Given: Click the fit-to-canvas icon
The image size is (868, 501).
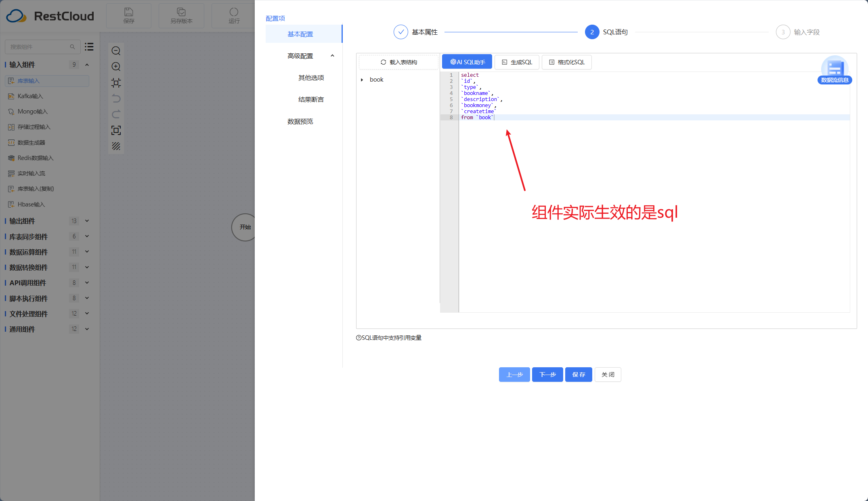Looking at the screenshot, I should [116, 83].
